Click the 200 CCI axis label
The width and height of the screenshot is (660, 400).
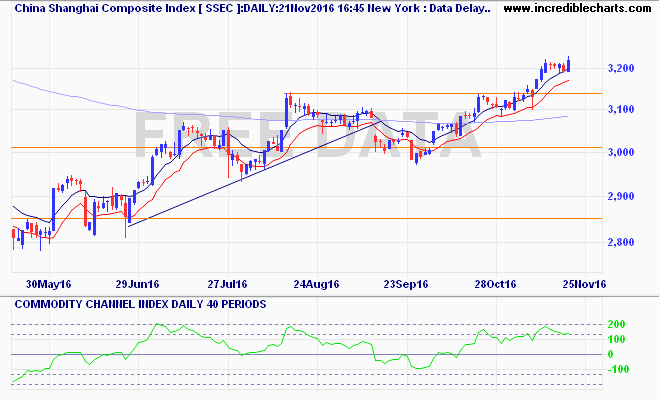tap(616, 324)
